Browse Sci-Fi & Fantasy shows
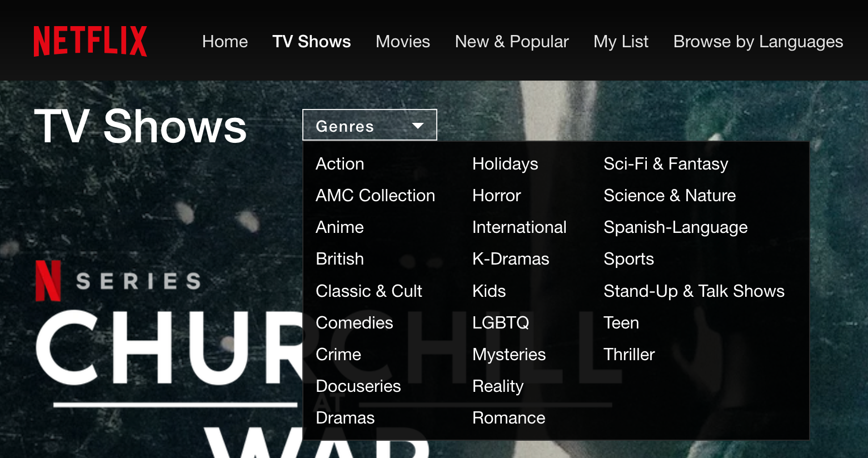The width and height of the screenshot is (868, 458). [665, 163]
